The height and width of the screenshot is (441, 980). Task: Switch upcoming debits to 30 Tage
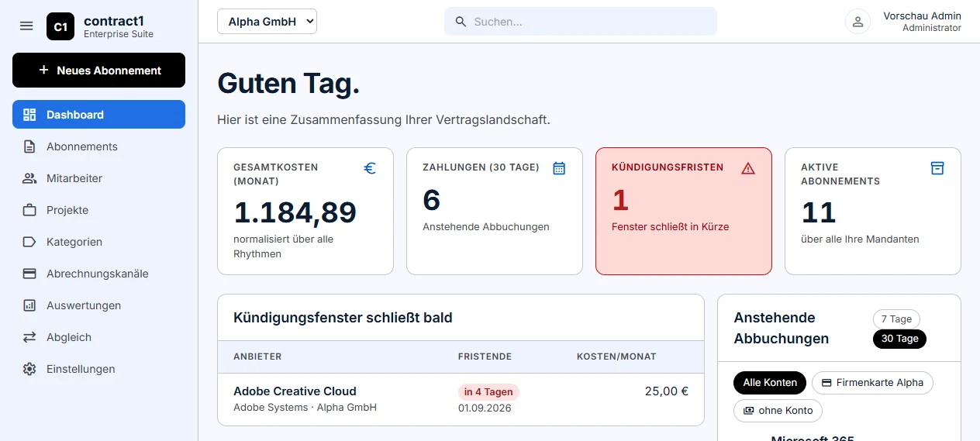pos(899,339)
